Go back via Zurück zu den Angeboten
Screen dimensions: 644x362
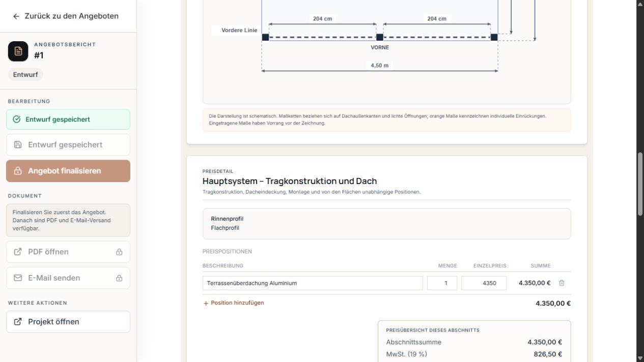pyautogui.click(x=66, y=16)
